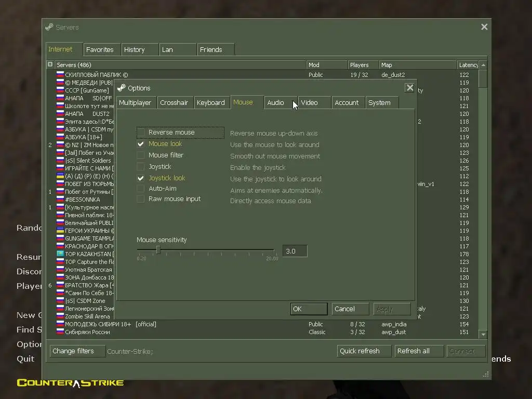The image size is (532, 399).
Task: Select the de_dust2 map cell
Action: tap(393, 75)
